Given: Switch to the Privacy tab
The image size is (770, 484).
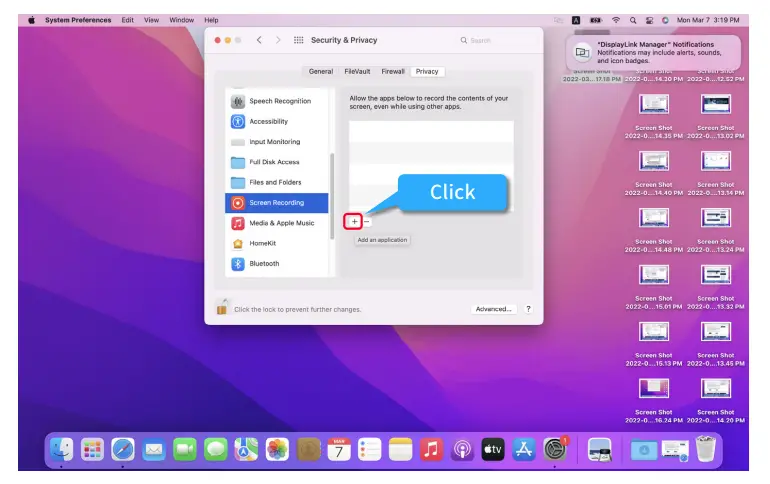Looking at the screenshot, I should click(427, 71).
